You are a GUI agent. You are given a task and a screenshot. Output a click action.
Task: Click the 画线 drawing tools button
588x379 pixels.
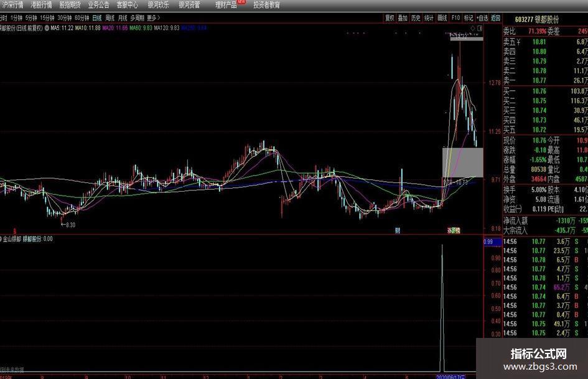[442, 17]
